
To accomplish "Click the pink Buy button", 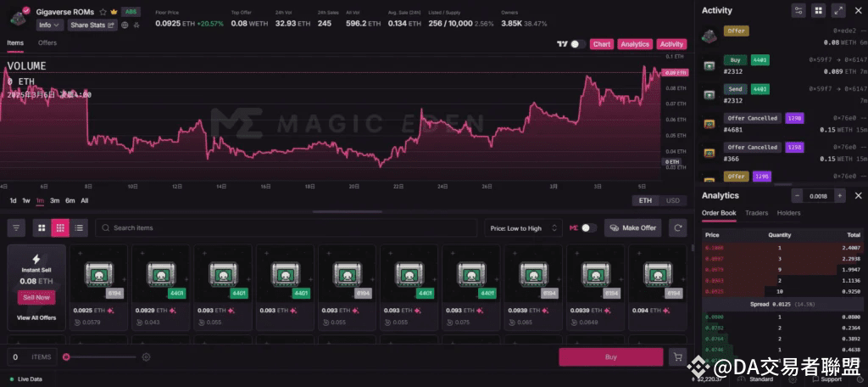I will (610, 357).
